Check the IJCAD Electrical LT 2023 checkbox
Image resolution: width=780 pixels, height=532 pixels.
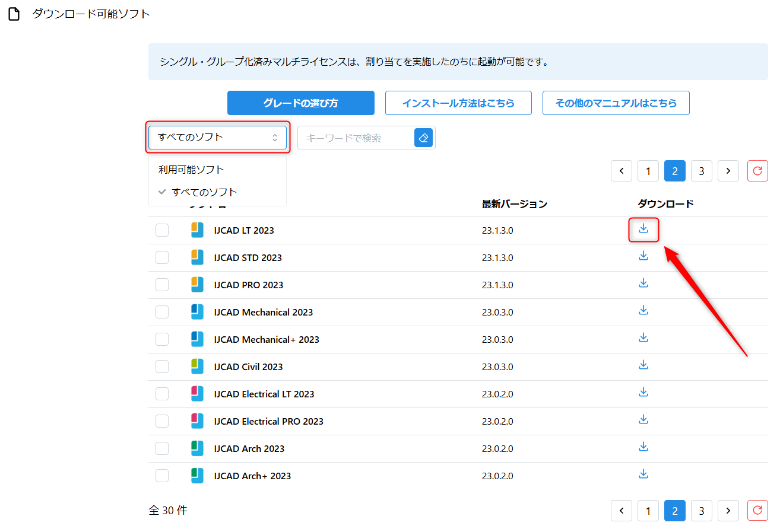[162, 394]
